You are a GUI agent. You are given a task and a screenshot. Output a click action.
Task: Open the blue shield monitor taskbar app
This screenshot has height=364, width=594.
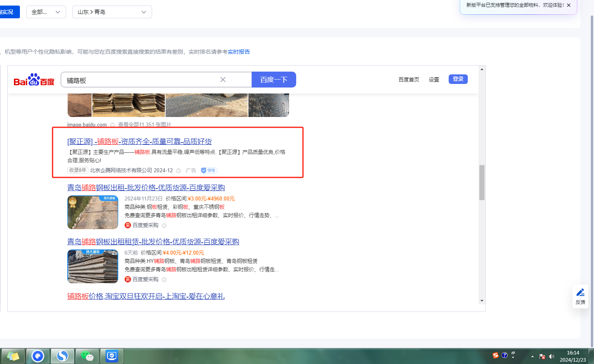click(x=112, y=356)
